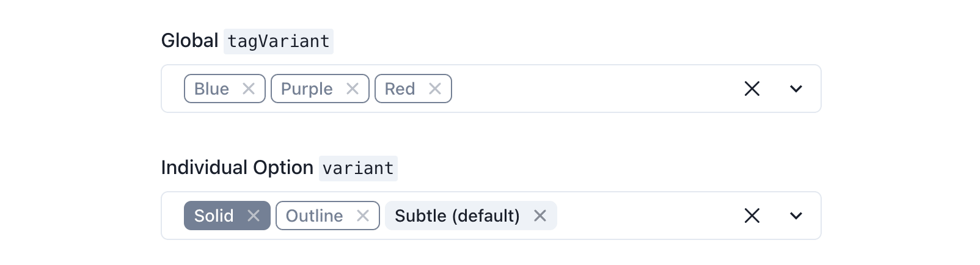This screenshot has width=980, height=265.
Task: Click the tagVariant code label
Action: 279,42
